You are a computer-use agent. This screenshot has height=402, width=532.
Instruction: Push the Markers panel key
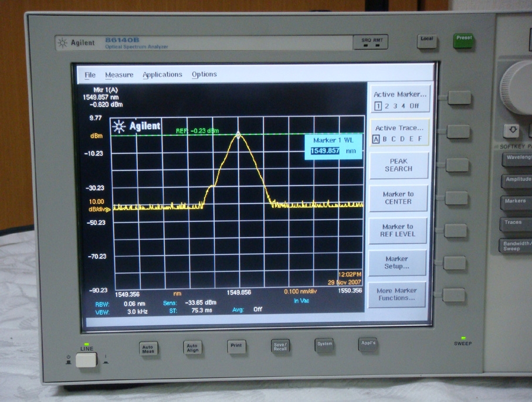tap(516, 202)
